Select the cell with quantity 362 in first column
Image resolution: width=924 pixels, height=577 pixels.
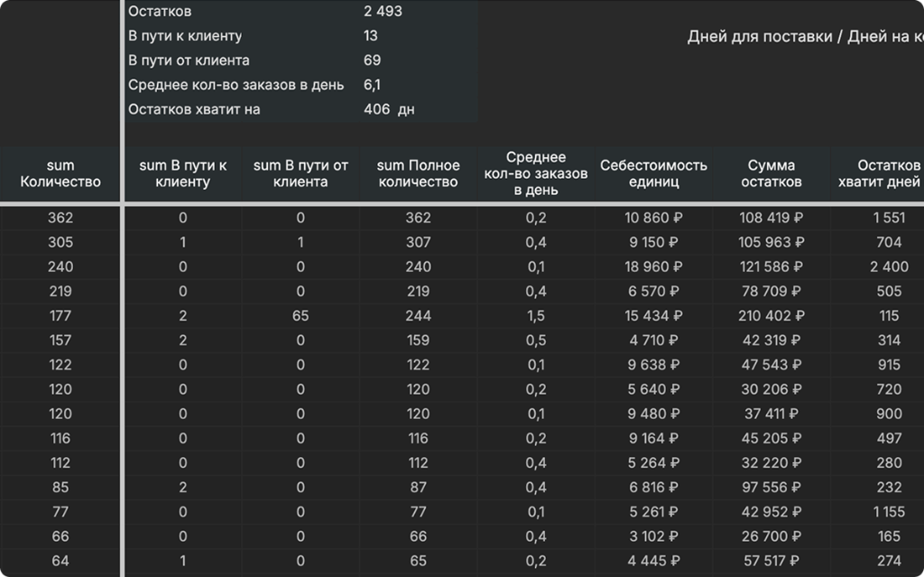click(x=60, y=218)
